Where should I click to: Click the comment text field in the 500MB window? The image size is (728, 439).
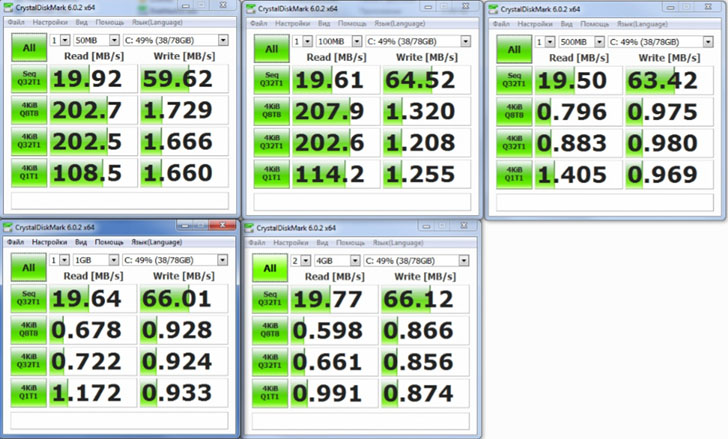605,203
